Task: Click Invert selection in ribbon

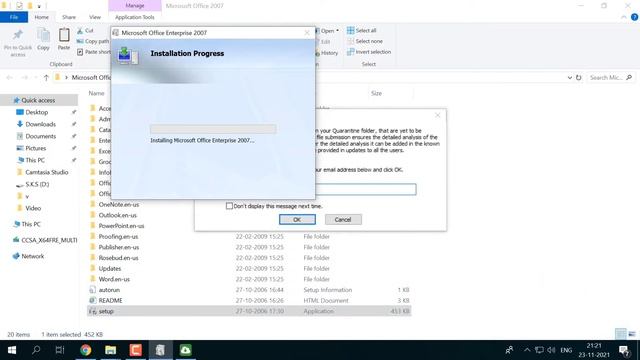Action: 369,52
